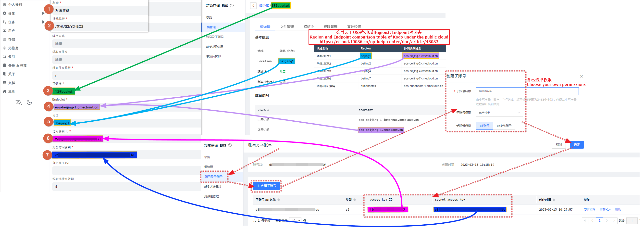Open 提取文件夹 选择 dropdown

pos(126,60)
